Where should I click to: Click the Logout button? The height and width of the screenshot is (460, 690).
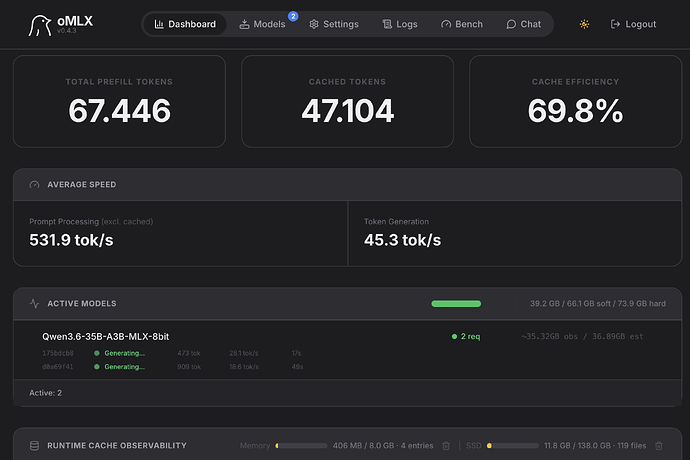[633, 24]
